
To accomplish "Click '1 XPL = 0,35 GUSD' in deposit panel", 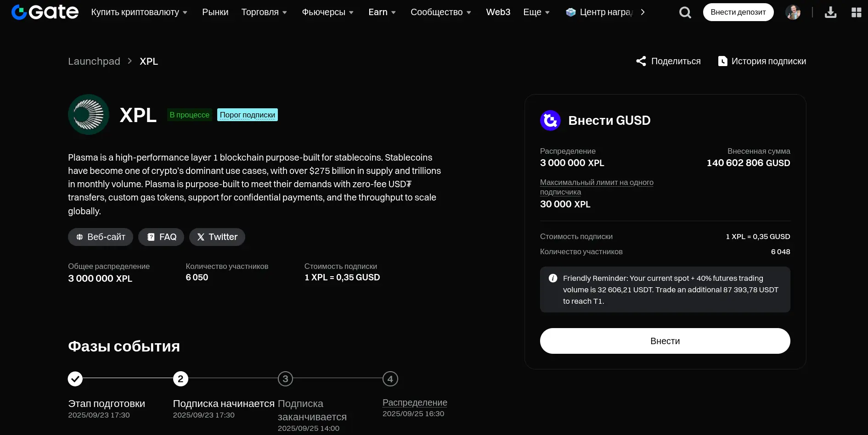I will tap(758, 236).
